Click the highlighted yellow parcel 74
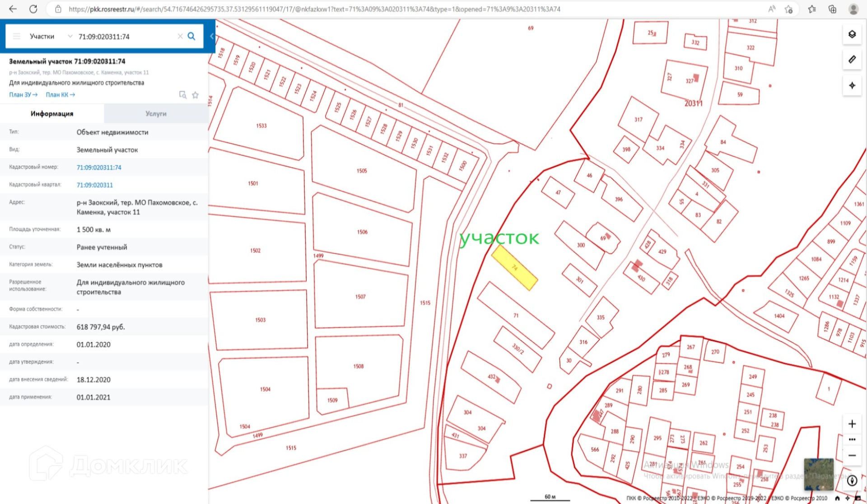This screenshot has width=867, height=504. tap(514, 267)
